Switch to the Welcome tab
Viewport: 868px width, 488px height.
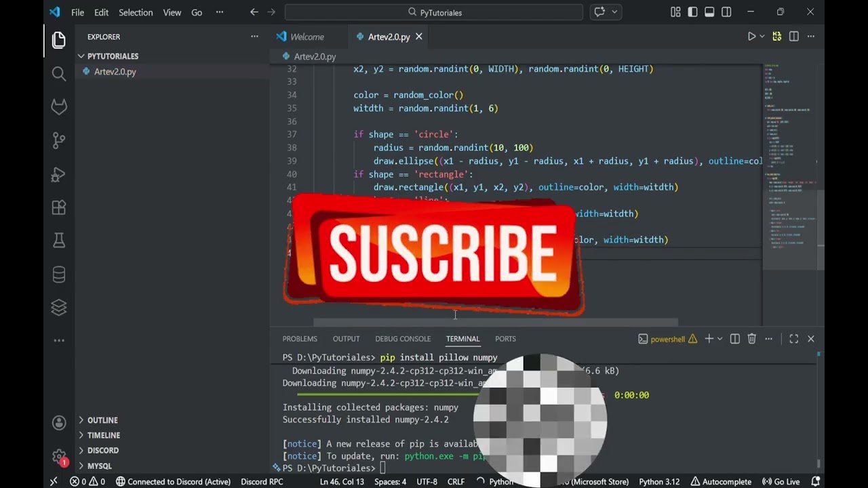point(307,37)
